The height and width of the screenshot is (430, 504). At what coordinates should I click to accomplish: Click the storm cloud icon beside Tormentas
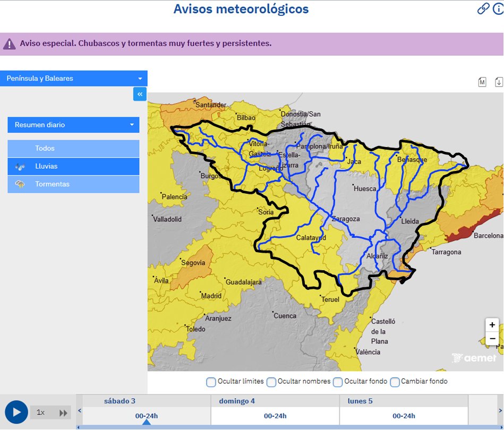click(20, 184)
